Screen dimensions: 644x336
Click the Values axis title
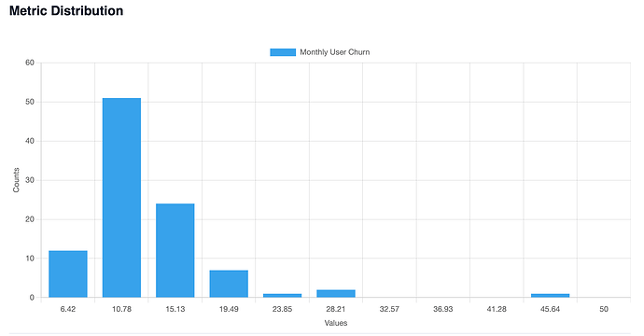click(x=336, y=323)
